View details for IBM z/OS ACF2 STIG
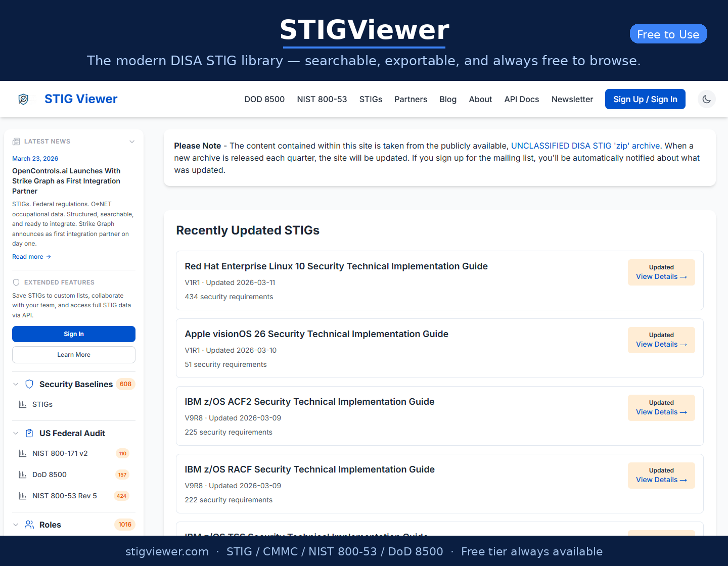The width and height of the screenshot is (728, 566). click(661, 412)
